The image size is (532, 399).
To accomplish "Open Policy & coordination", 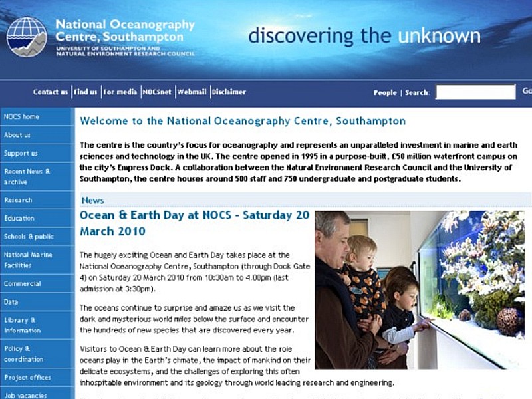I will click(37, 354).
